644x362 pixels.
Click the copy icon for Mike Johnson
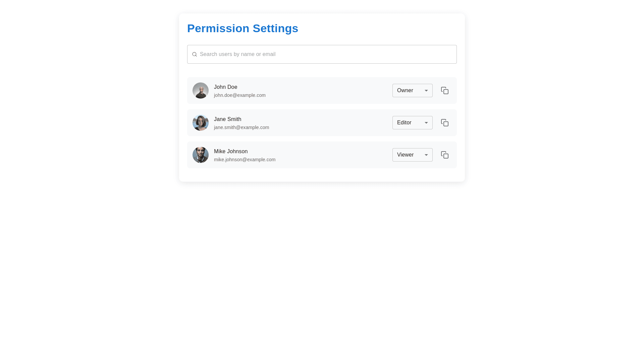445,155
